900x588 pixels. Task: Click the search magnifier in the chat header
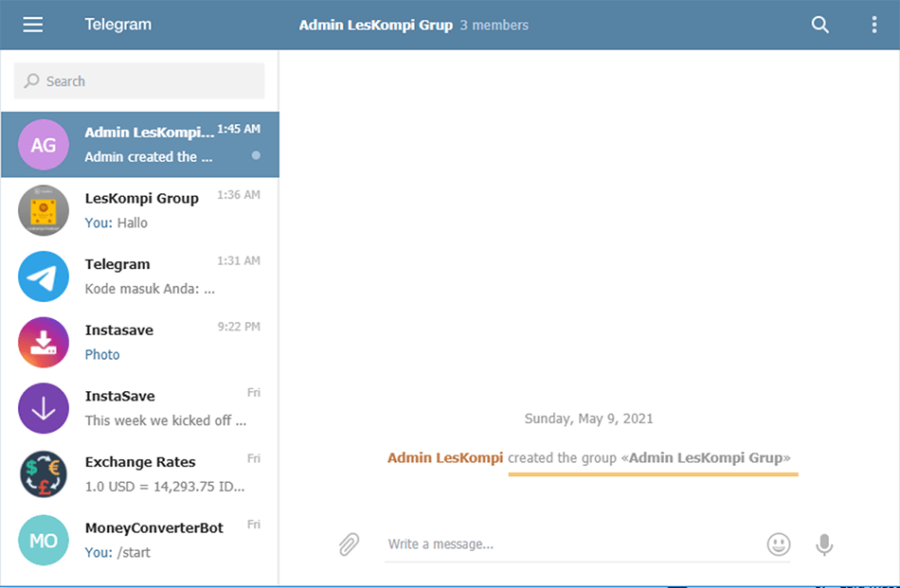(x=819, y=25)
